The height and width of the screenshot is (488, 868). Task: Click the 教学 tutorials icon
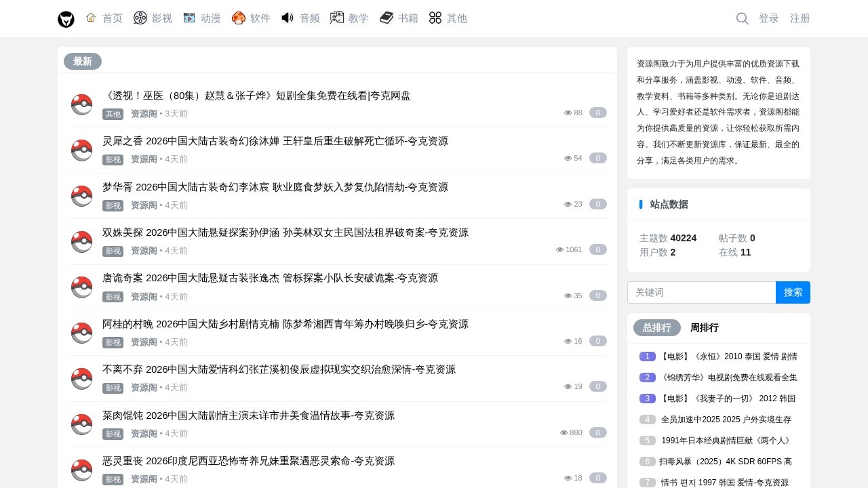336,18
